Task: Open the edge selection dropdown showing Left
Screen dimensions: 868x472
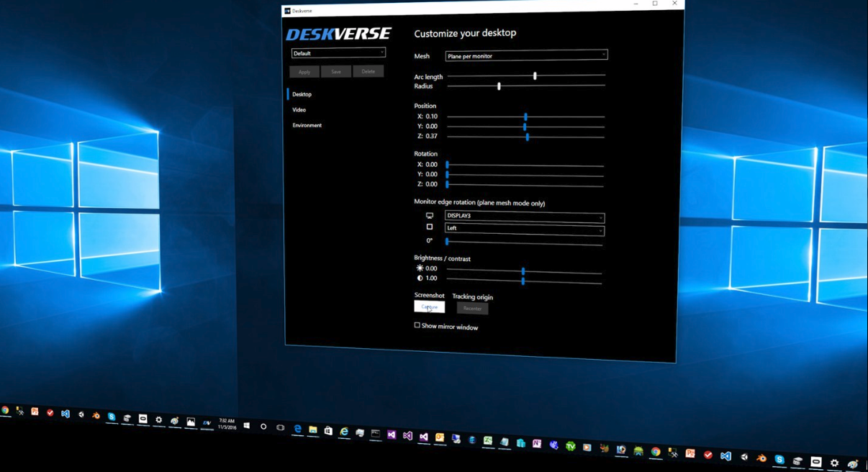Action: point(524,229)
